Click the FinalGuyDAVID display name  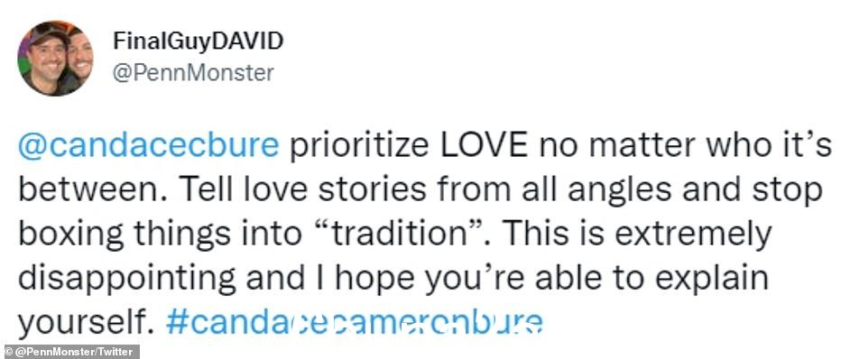199,41
